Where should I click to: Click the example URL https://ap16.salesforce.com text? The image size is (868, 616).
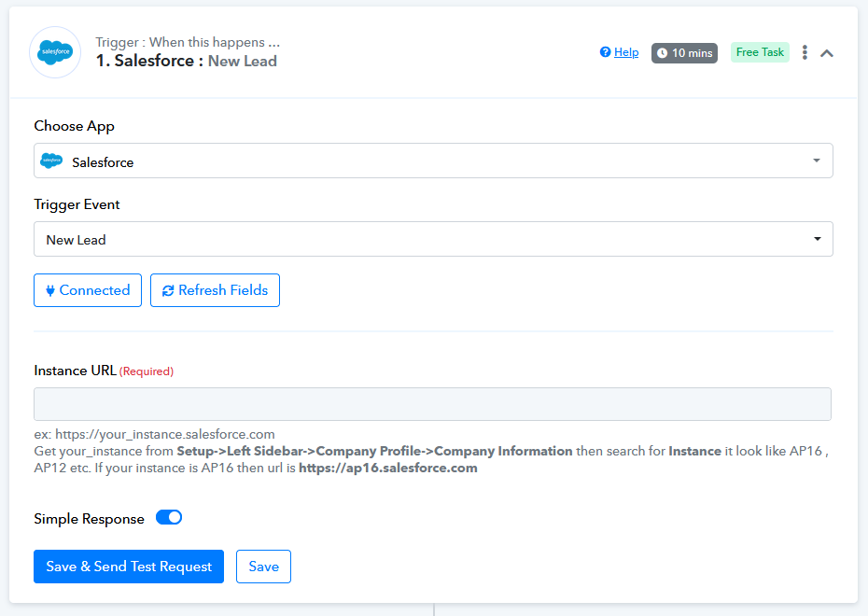pos(388,469)
